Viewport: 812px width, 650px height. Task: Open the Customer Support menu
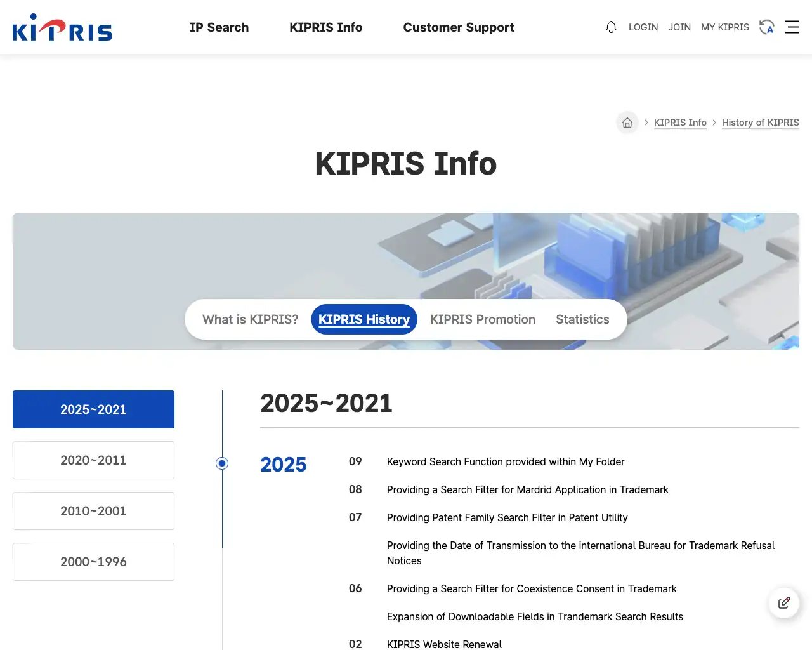(459, 27)
